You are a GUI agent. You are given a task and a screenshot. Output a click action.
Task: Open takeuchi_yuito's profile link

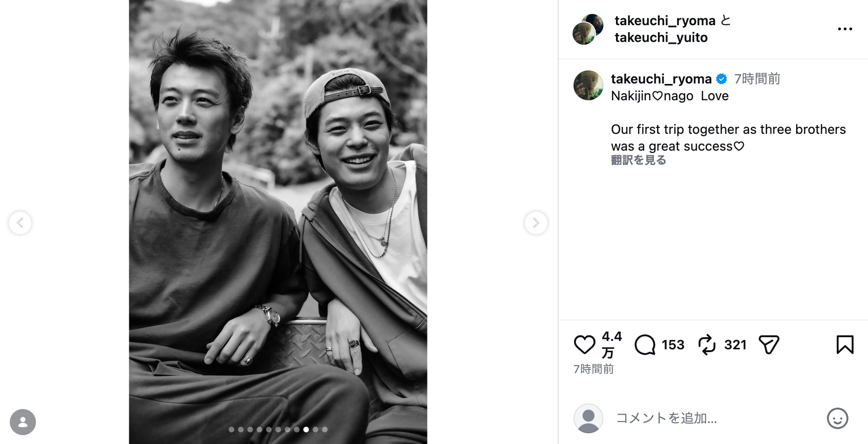click(661, 37)
